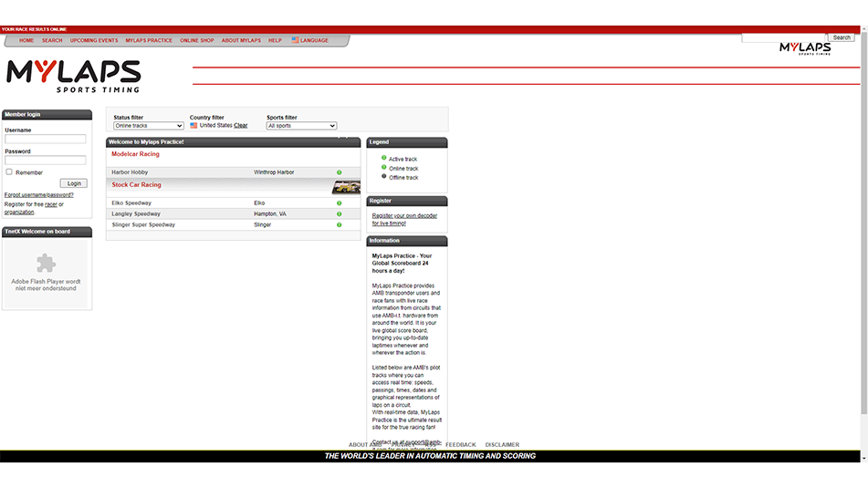
Task: Open the Status filter dropdown
Action: pos(148,126)
